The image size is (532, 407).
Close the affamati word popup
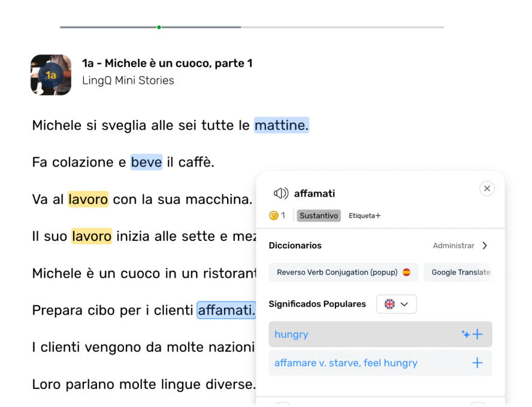click(x=487, y=189)
